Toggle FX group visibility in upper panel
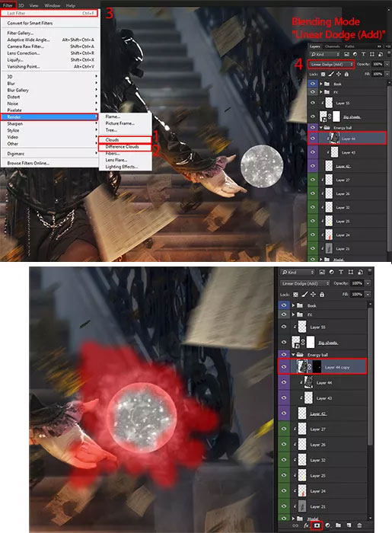Screen dimensions: 392x533 (x=313, y=92)
